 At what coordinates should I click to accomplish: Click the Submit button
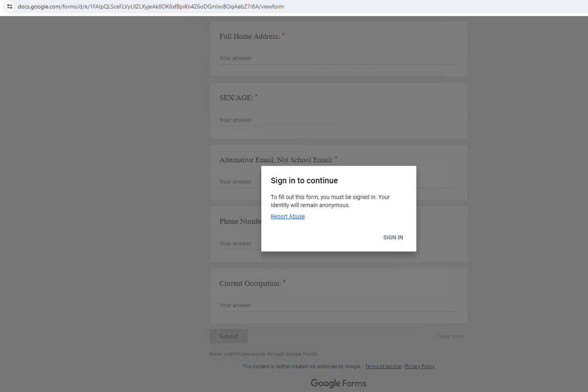[229, 336]
